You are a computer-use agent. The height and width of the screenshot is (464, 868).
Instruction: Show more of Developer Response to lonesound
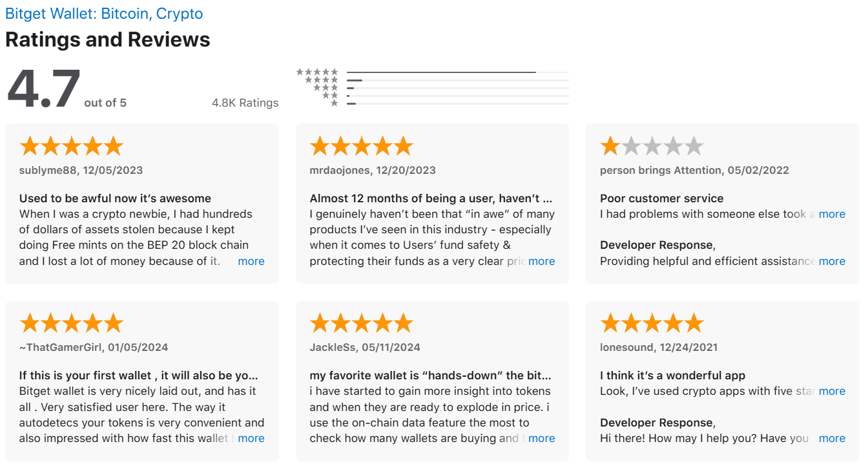coord(832,438)
